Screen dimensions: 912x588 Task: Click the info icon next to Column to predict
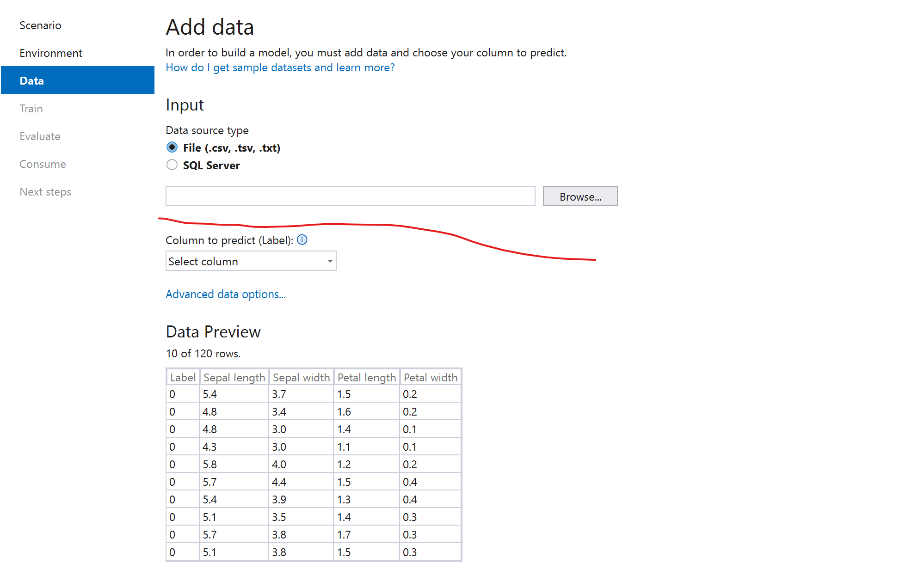coord(302,240)
